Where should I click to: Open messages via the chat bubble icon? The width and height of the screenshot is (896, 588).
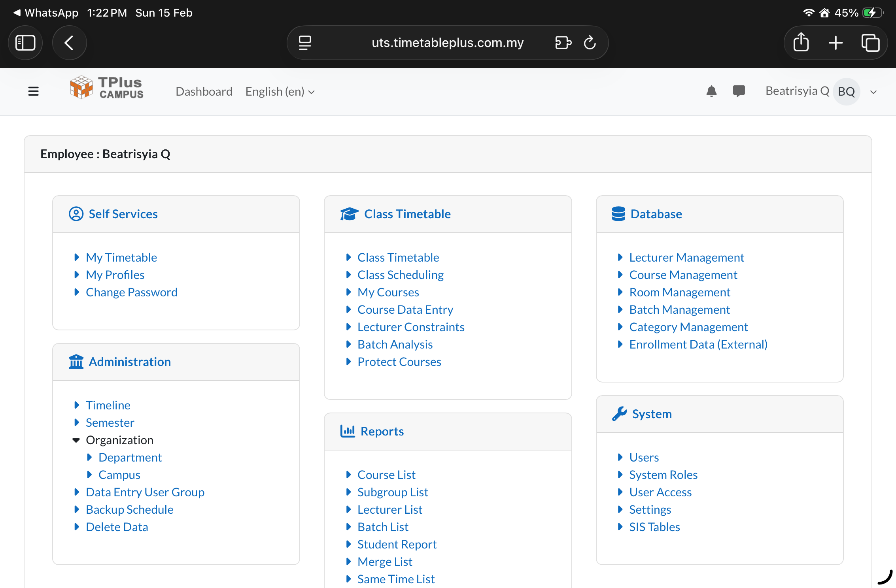pyautogui.click(x=739, y=91)
